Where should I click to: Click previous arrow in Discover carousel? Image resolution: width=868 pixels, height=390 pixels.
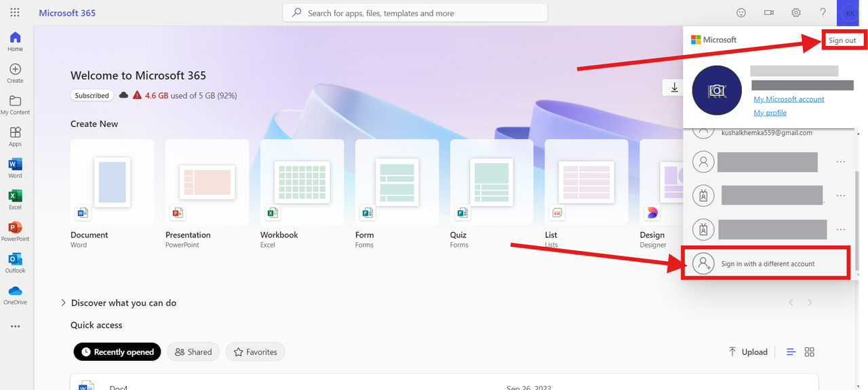791,303
